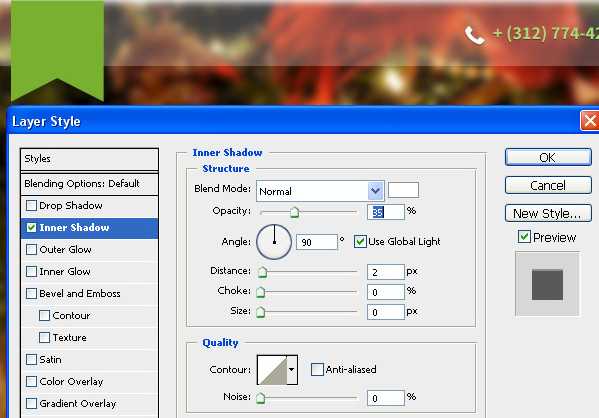Click the green ribbon bookmark shape

(57, 50)
